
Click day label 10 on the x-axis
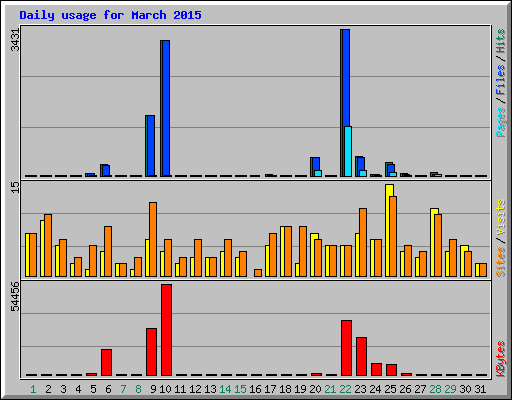pyautogui.click(x=166, y=389)
